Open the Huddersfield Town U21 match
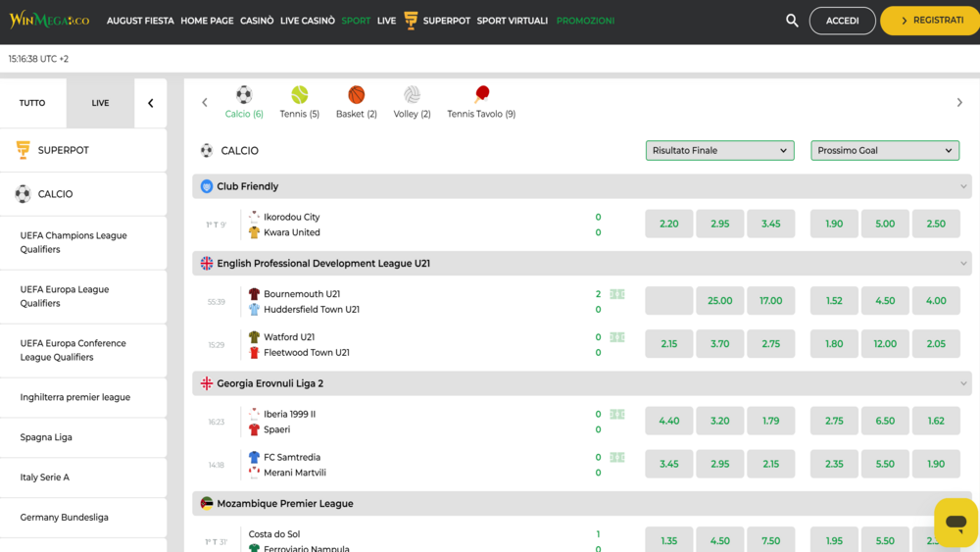The height and width of the screenshot is (552, 980). (x=312, y=310)
